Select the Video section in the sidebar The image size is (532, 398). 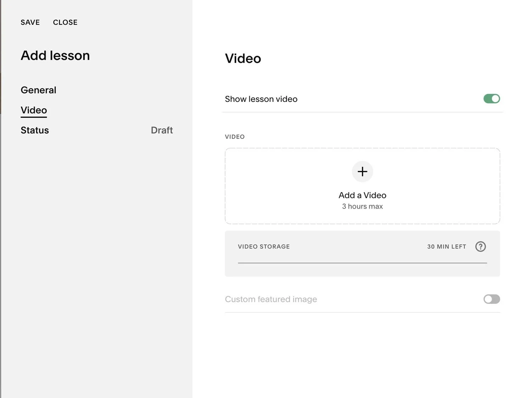click(34, 110)
